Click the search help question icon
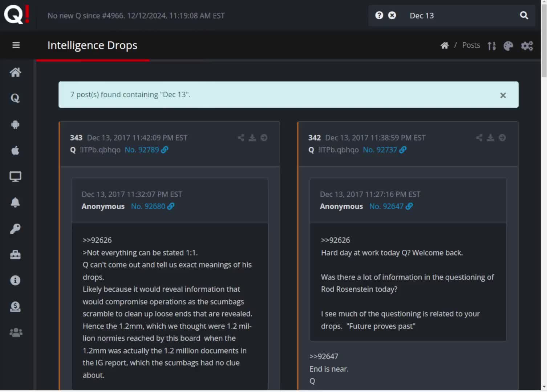This screenshot has width=547, height=392. 379,15
